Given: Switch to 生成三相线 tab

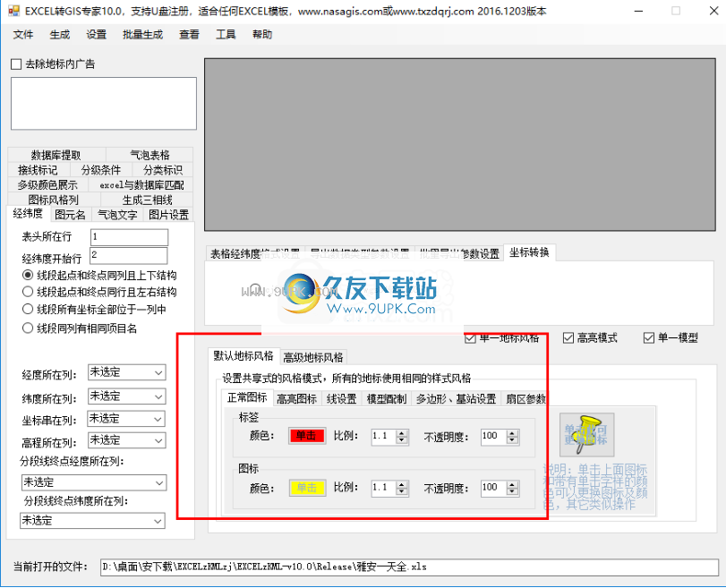Looking at the screenshot, I should pyautogui.click(x=147, y=200).
